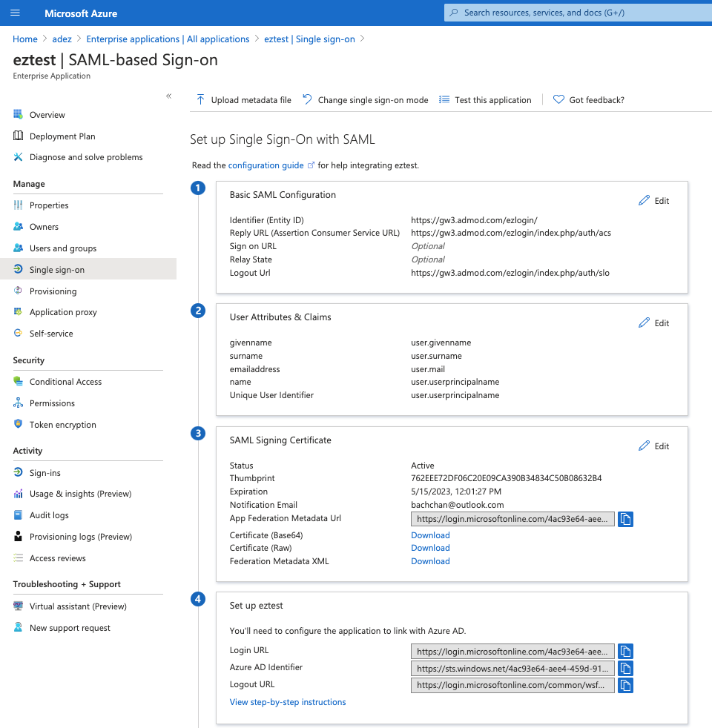
Task: Click the App Federation Metadata Url field
Action: pos(512,519)
